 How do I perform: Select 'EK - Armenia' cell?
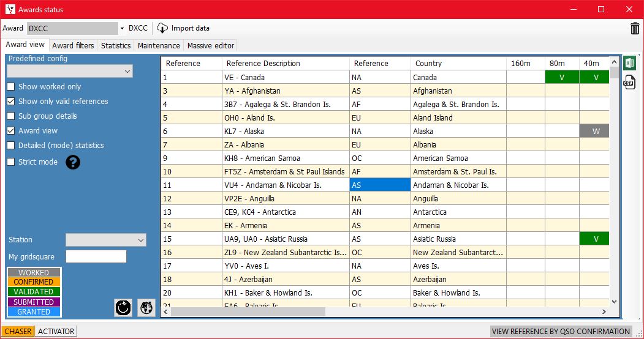286,225
